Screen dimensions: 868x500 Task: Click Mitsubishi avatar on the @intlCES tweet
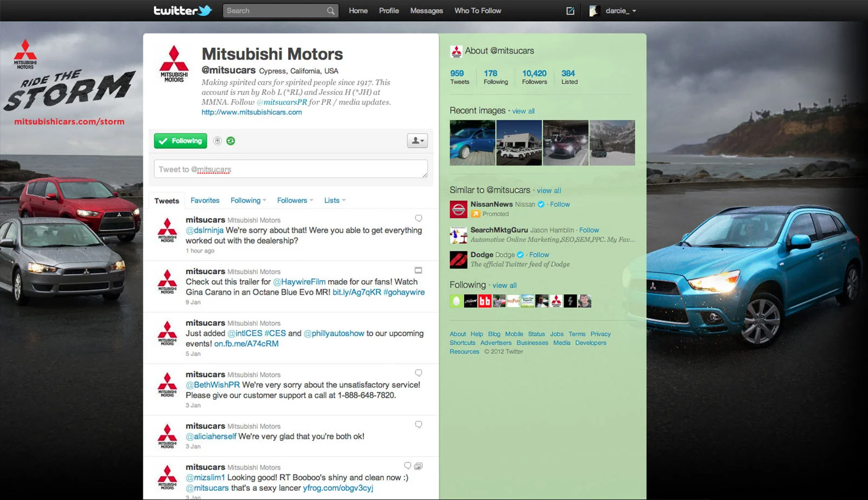[x=167, y=333]
